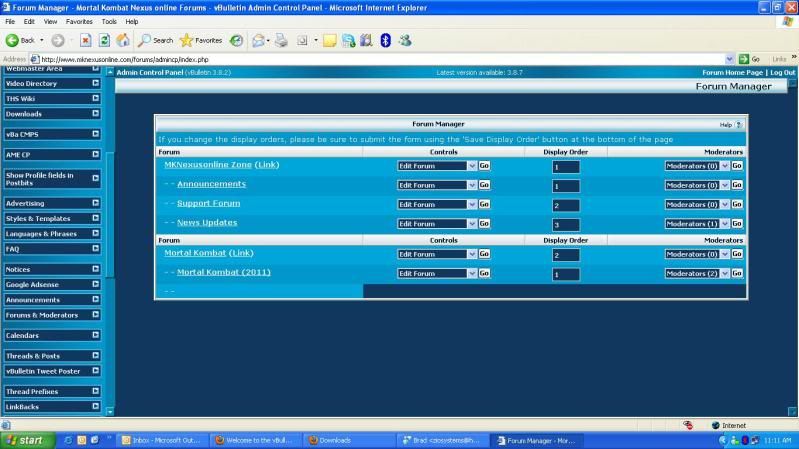799x449 pixels.
Task: Click the Print toolbar icon
Action: 281,40
